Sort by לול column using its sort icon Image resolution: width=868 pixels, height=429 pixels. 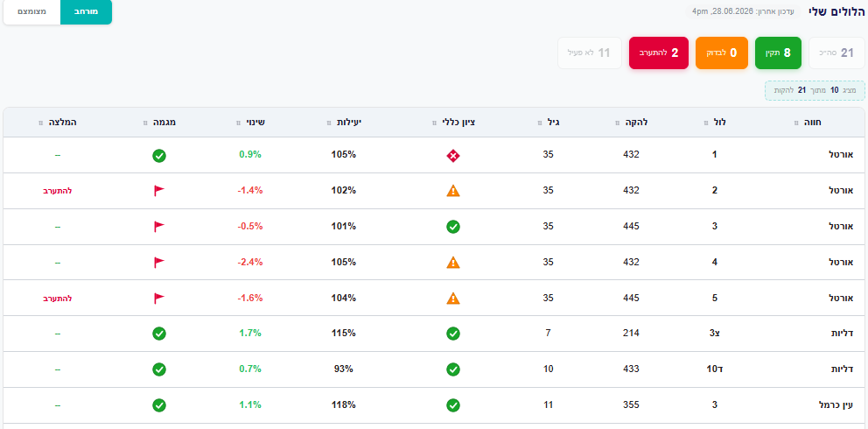pyautogui.click(x=706, y=123)
